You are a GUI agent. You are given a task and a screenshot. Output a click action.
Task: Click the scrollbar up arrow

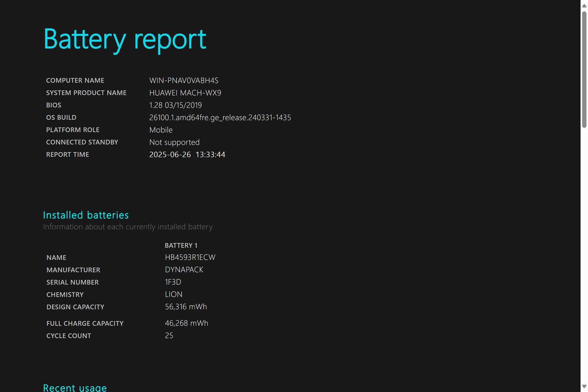point(584,6)
